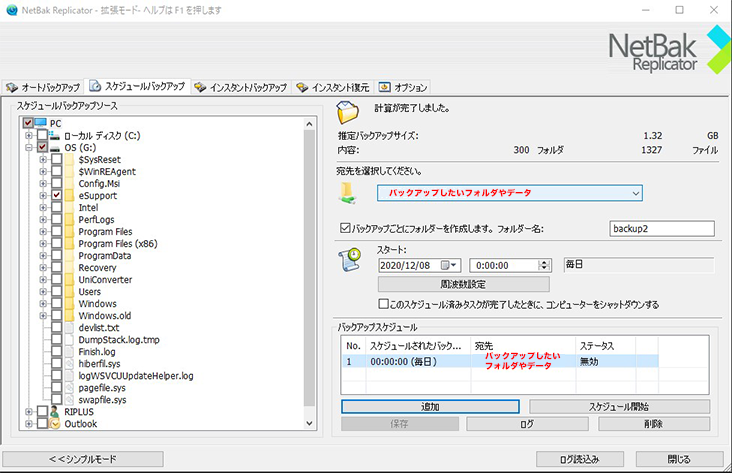Click the source tree vertical scrollbar
Viewport: 732px width, 473px height.
(309, 268)
